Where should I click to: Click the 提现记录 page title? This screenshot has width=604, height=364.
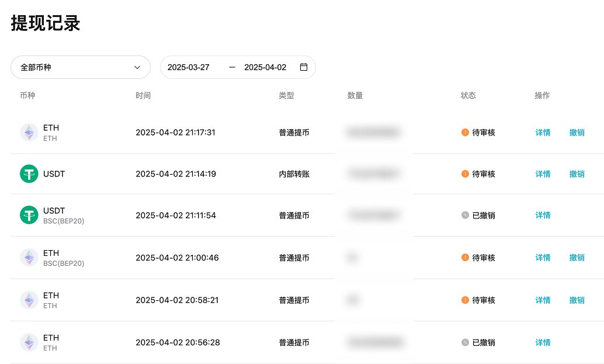tap(45, 23)
